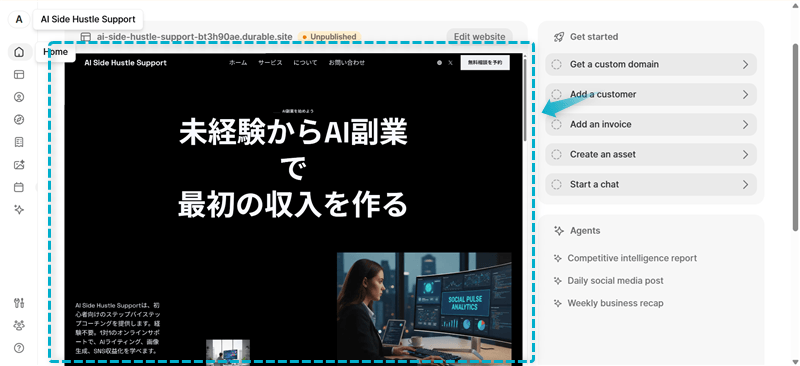This screenshot has height=366, width=800.
Task: Click サービス in the preview navigation
Action: tap(270, 63)
